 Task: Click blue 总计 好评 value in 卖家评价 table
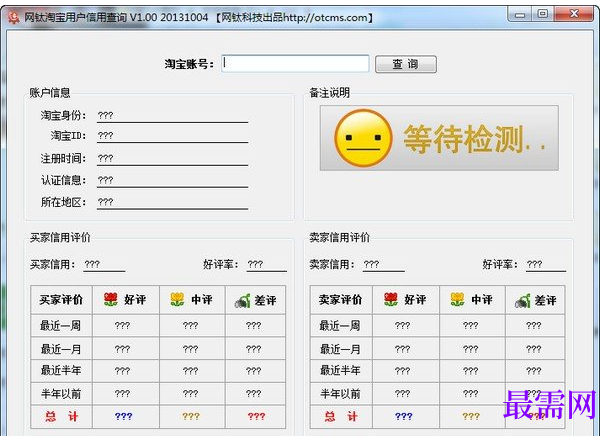(404, 416)
